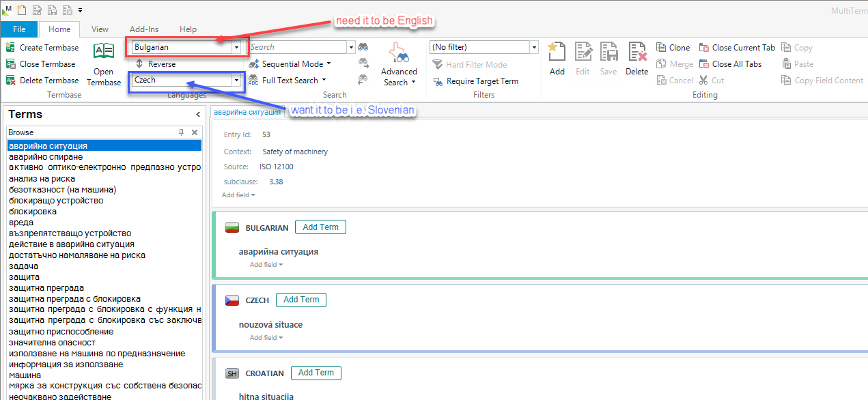Open the Czech target language dropdown

coord(236,80)
